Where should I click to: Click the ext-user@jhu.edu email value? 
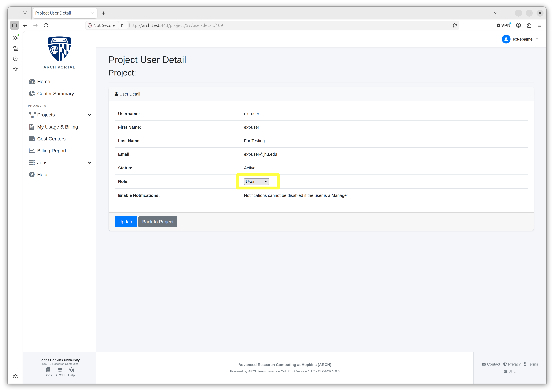click(x=260, y=154)
